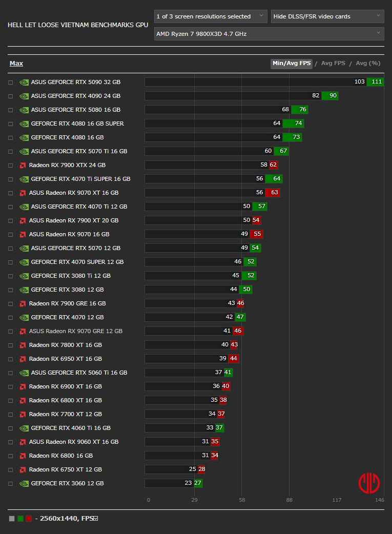Click the Radeon RX 6900 XT 16 GB label
Screen dimensions: 392x534
(66, 386)
